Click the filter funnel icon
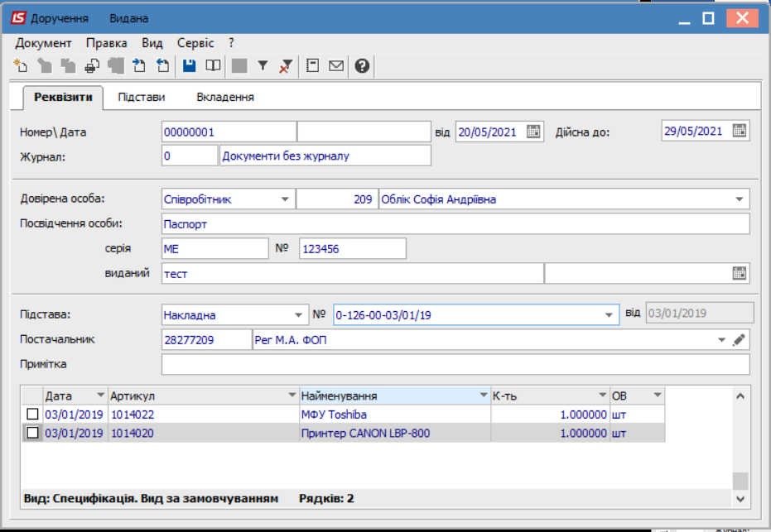Viewport: 771px width, 532px height. click(x=263, y=66)
